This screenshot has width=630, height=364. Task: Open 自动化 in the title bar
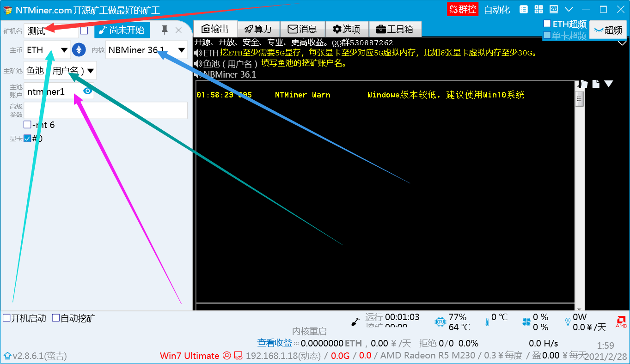(x=497, y=10)
